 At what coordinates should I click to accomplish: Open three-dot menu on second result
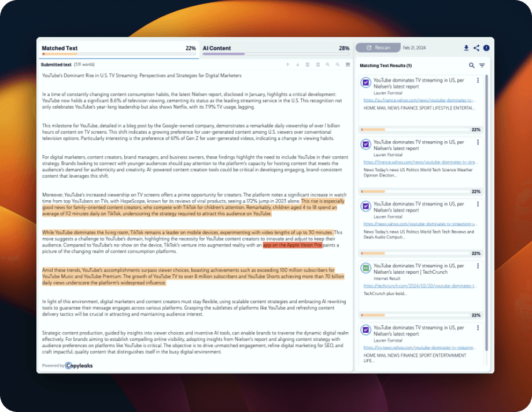click(478, 142)
